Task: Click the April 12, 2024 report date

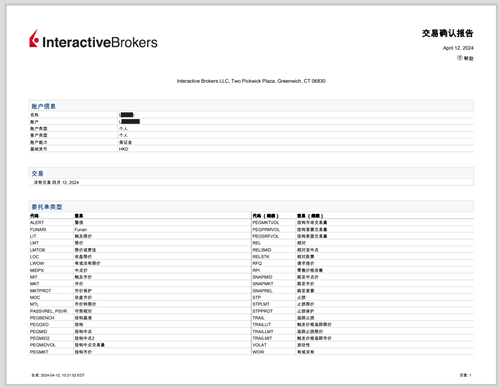Action: 458,48
